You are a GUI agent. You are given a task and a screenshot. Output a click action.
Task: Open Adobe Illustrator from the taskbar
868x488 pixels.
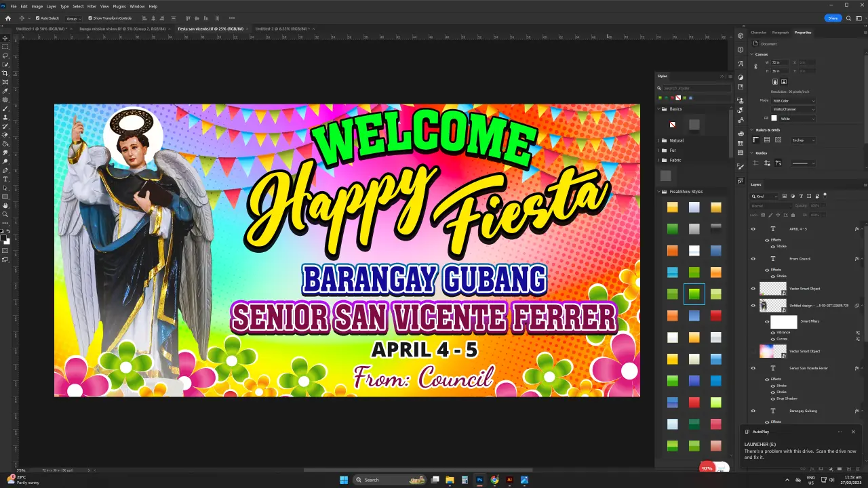pyautogui.click(x=509, y=480)
